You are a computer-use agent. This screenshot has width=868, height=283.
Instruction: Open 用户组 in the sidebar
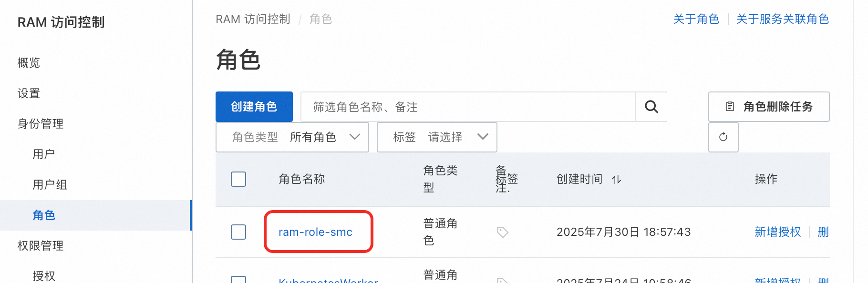pyautogui.click(x=50, y=185)
